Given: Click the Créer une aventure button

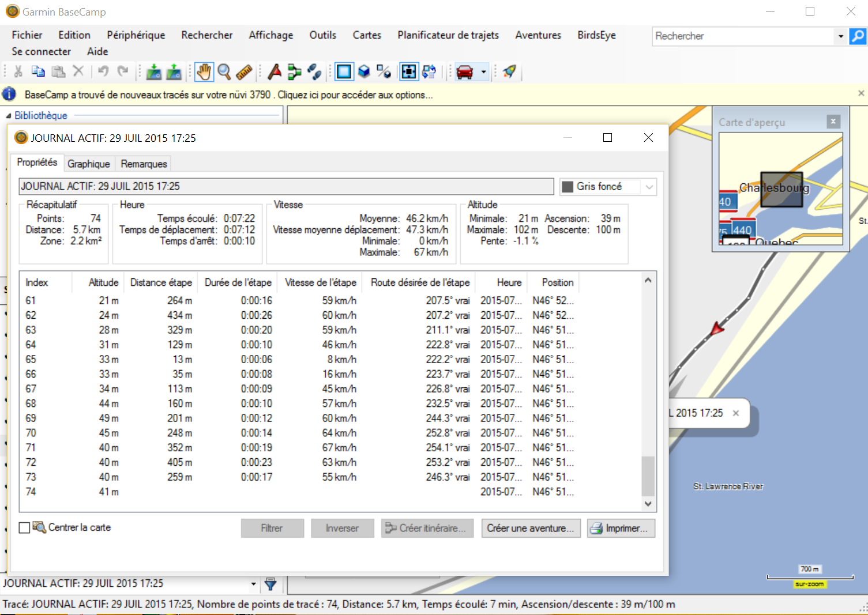Looking at the screenshot, I should pyautogui.click(x=530, y=529).
